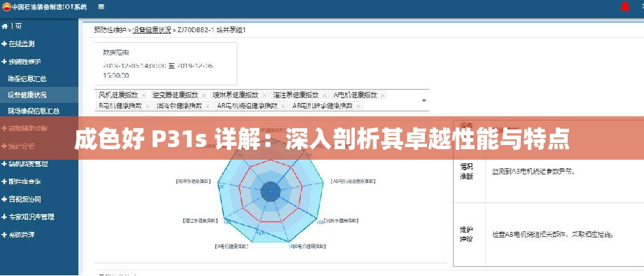The image size is (644, 276).
Task: Remove the A电机健康指数 tag with its x
Action: [x=383, y=95]
